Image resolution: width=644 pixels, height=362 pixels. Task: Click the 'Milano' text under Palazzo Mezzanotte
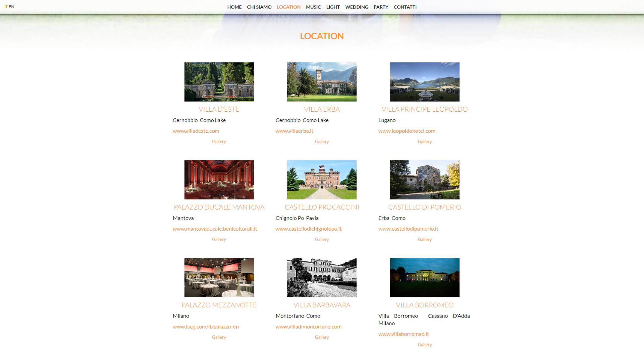(181, 316)
